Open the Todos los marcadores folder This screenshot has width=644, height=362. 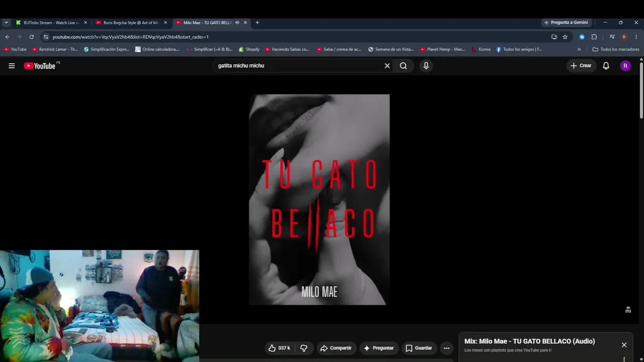point(616,49)
